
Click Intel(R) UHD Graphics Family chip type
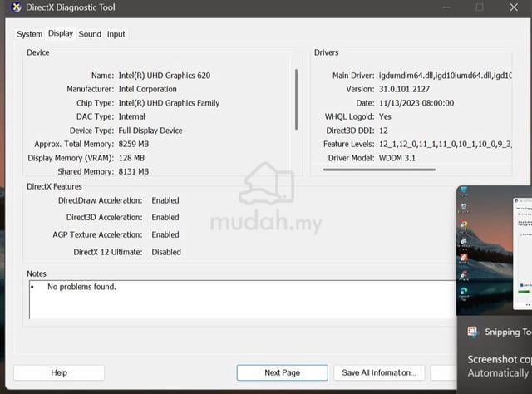pyautogui.click(x=169, y=103)
